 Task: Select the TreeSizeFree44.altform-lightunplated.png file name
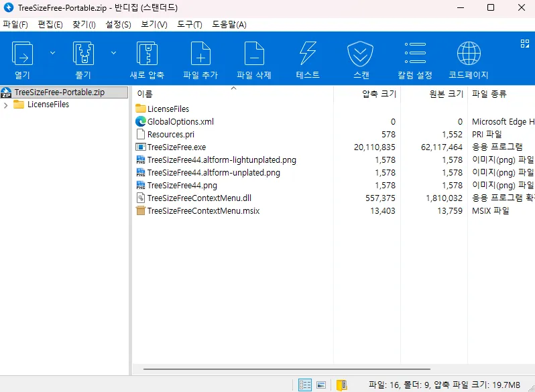[x=222, y=159]
